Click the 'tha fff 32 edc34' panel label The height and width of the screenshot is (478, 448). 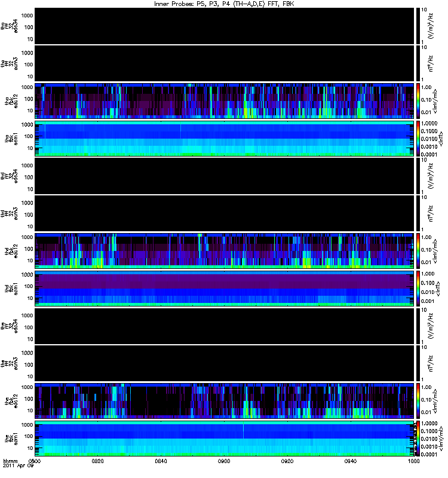[x=10, y=26]
